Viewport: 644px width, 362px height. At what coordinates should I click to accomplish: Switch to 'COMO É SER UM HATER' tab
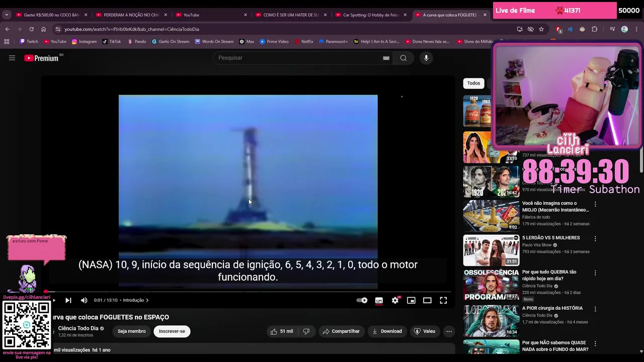tap(291, 15)
